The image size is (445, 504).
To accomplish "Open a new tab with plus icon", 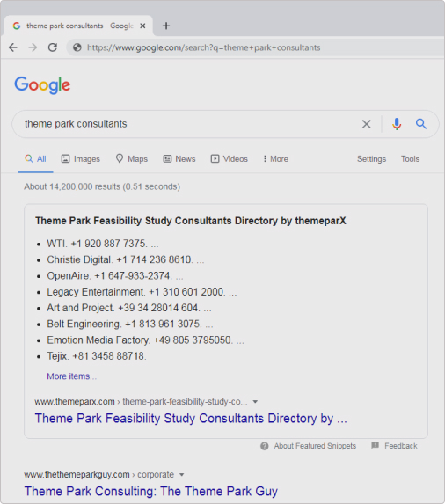I will click(x=166, y=26).
